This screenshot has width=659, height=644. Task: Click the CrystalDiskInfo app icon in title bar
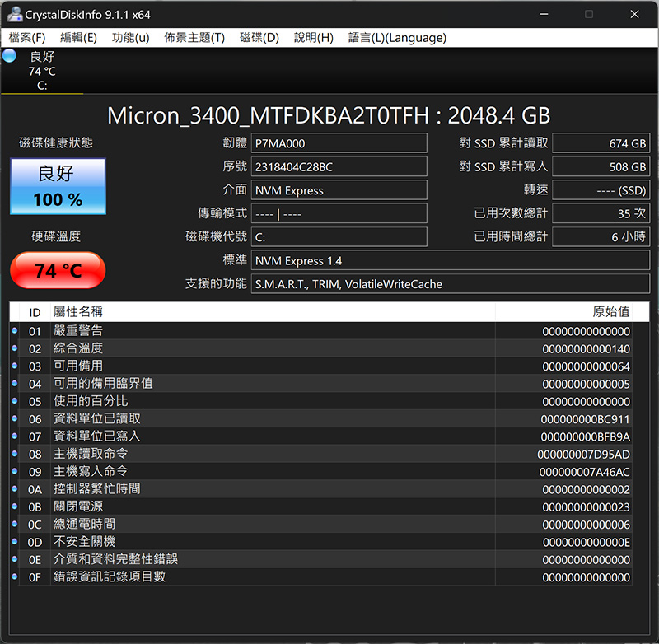(x=14, y=14)
